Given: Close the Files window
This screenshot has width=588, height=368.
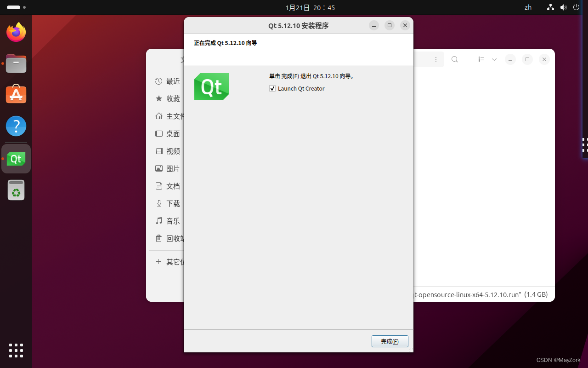Looking at the screenshot, I should point(544,59).
